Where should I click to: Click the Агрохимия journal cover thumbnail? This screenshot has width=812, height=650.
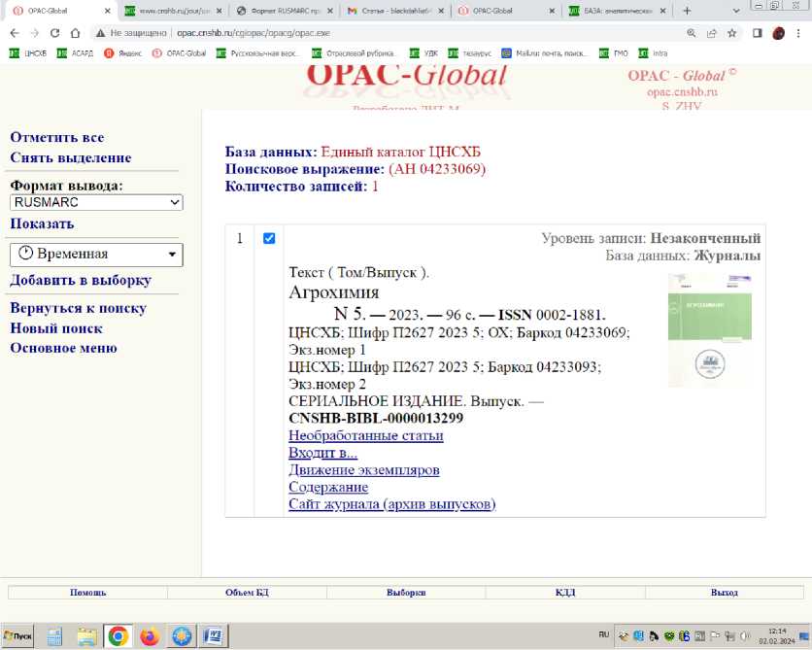pyautogui.click(x=709, y=330)
